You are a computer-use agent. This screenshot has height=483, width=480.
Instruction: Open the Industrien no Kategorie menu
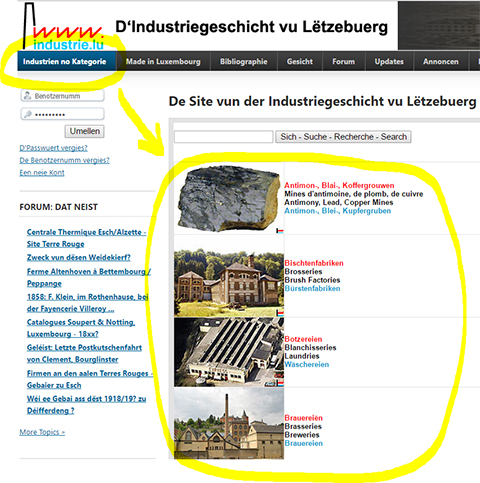coord(65,62)
